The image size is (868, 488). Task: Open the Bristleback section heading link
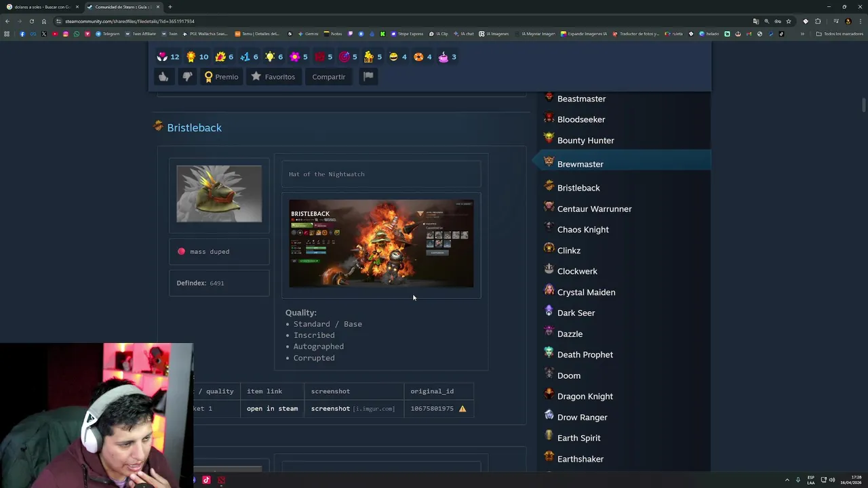(x=194, y=127)
